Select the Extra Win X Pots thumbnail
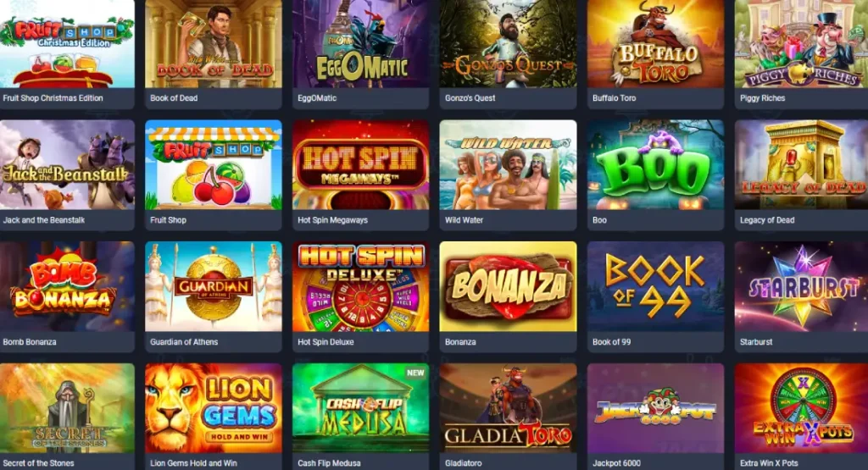Viewport: 868px width, 470px height. [x=801, y=408]
